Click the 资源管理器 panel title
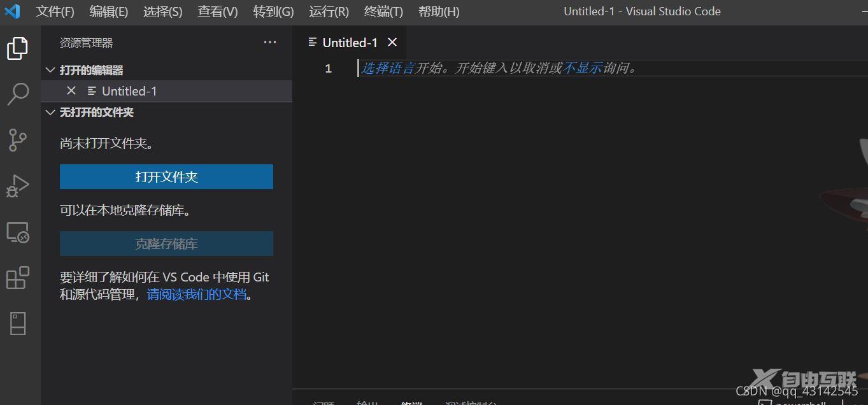 coord(86,43)
